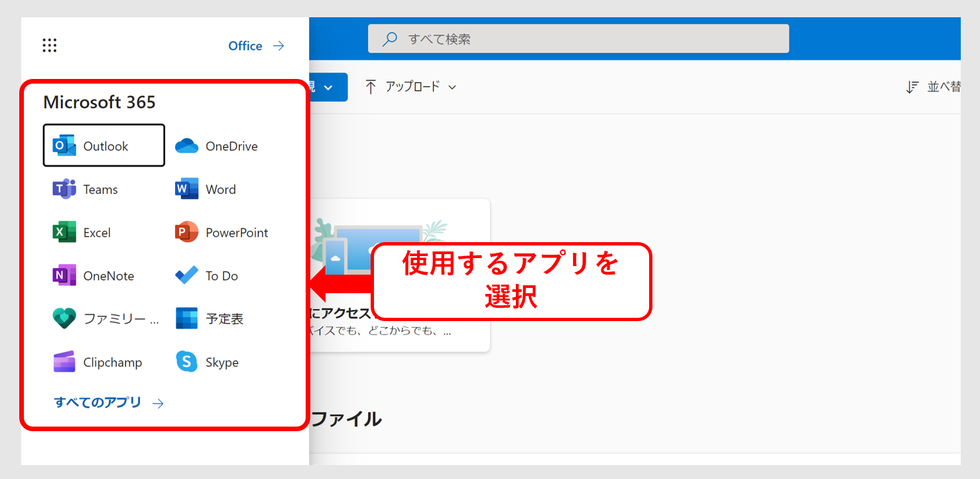Go to Office via the arrow link
This screenshot has height=479, width=980.
(x=256, y=46)
